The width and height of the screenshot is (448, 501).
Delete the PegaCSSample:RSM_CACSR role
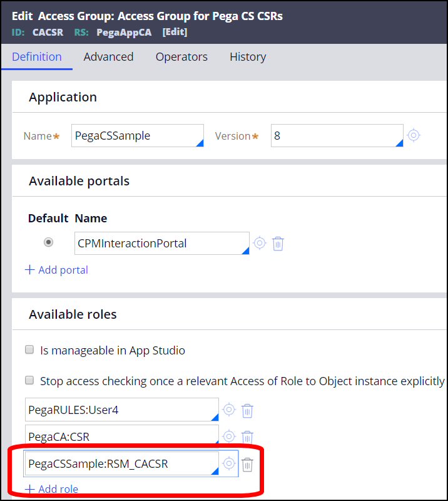(x=248, y=464)
